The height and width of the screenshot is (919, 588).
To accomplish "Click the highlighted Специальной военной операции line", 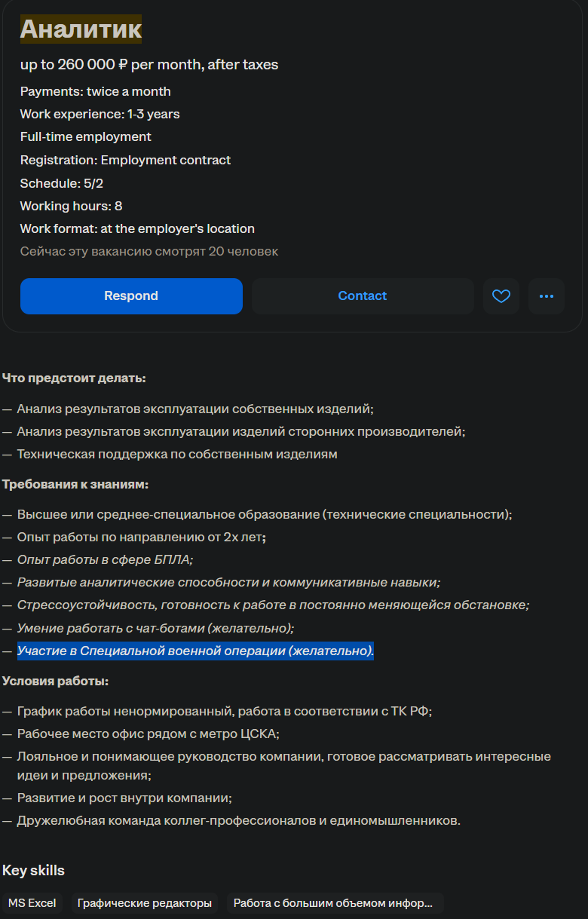I will 195,651.
